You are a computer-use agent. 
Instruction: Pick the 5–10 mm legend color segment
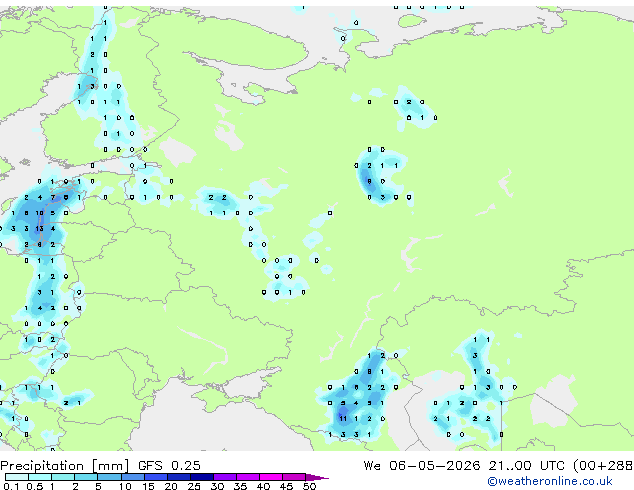109,477
